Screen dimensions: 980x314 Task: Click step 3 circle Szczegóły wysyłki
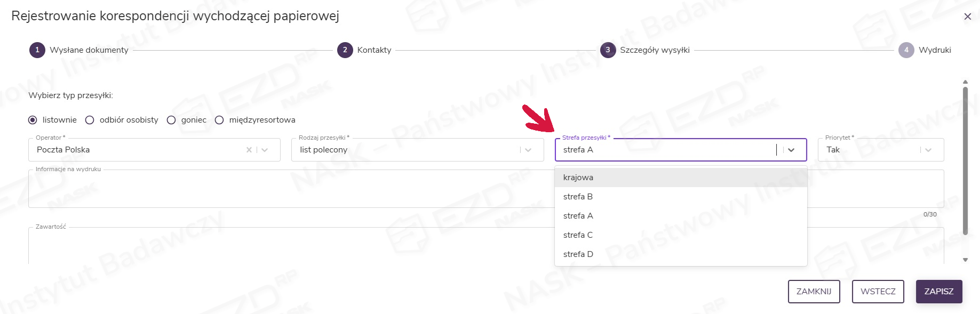pos(608,50)
